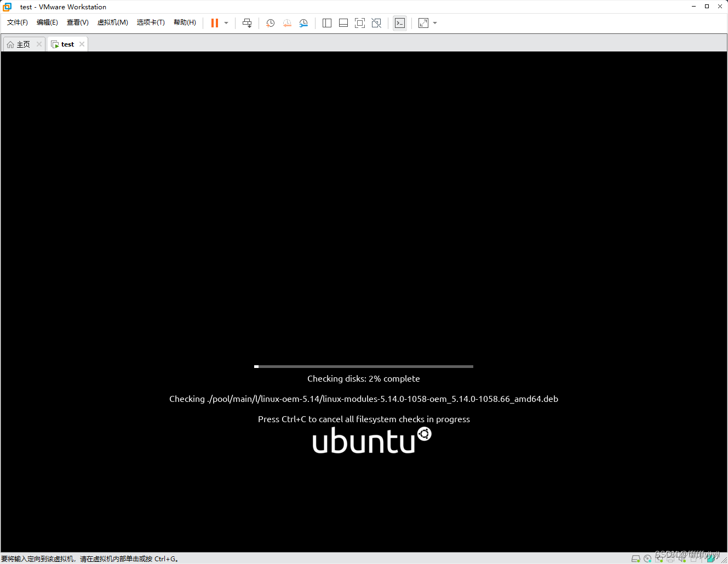This screenshot has height=564, width=728.
Task: Click the 'Checking disks: 2% complete' text
Action: (x=364, y=379)
